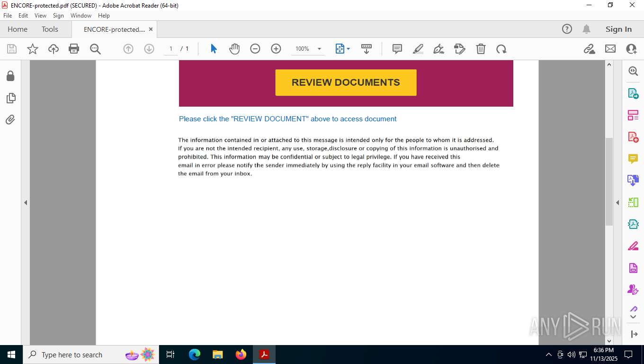Screen dimensions: 644x364
Task: Open search and zoom tools in right pane
Action: (x=633, y=71)
